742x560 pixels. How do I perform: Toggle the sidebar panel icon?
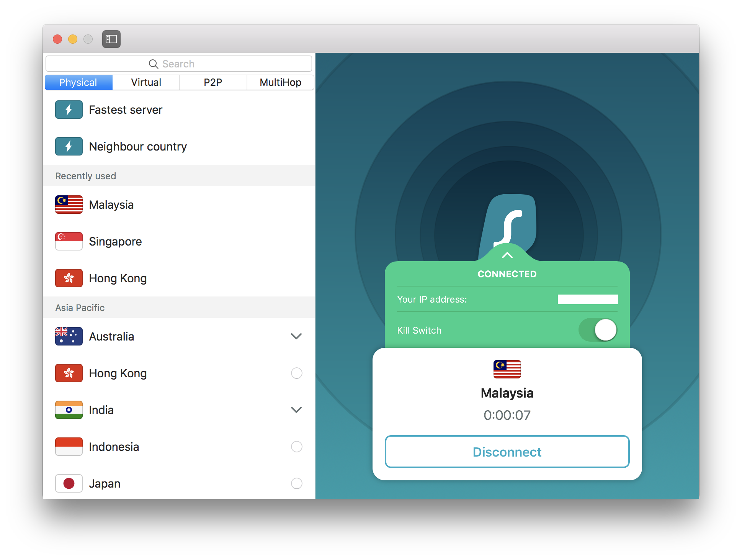tap(111, 39)
